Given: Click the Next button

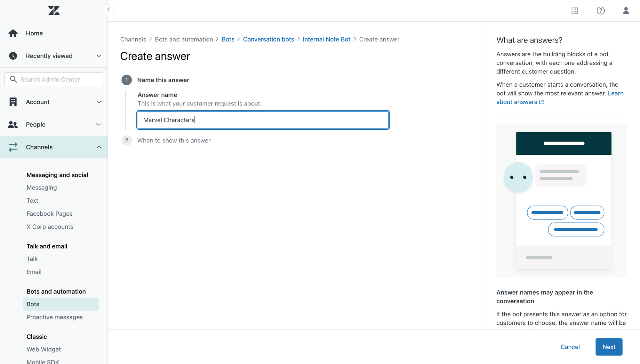Looking at the screenshot, I should 609,347.
